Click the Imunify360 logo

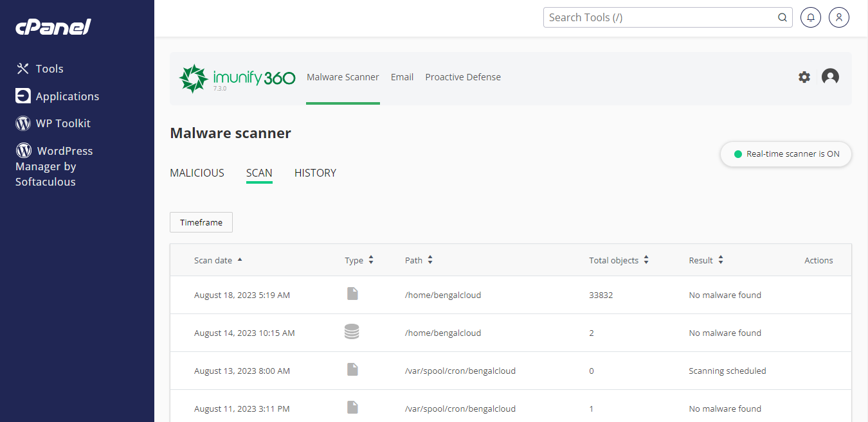[237, 76]
